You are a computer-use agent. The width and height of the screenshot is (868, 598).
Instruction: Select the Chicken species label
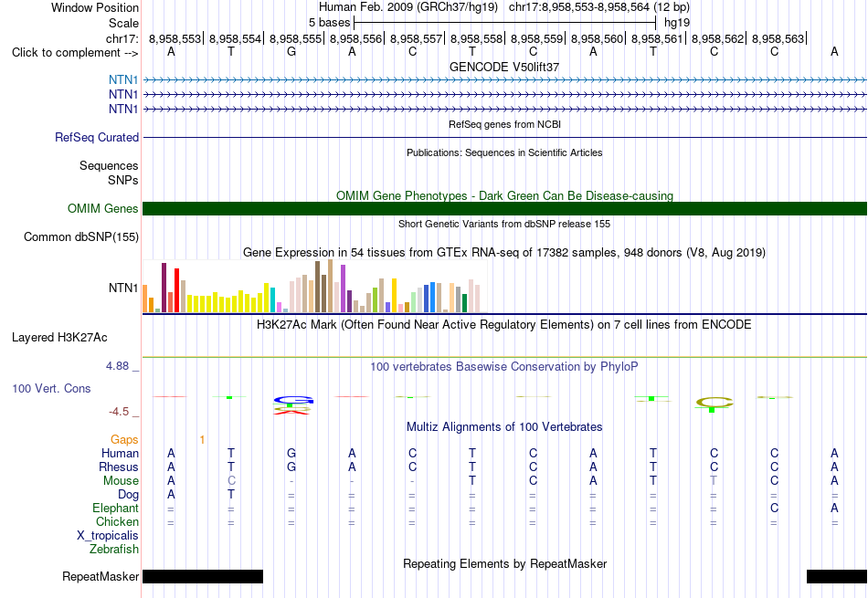(x=117, y=521)
